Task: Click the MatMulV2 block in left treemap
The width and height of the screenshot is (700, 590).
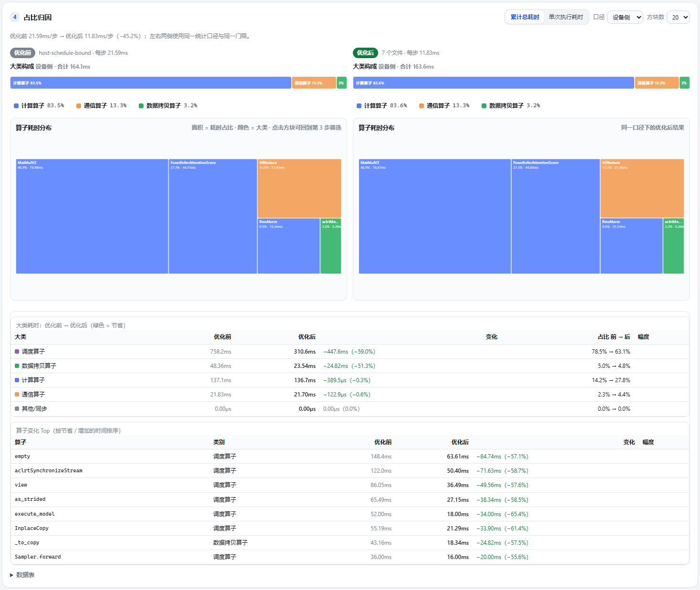Action: click(92, 216)
